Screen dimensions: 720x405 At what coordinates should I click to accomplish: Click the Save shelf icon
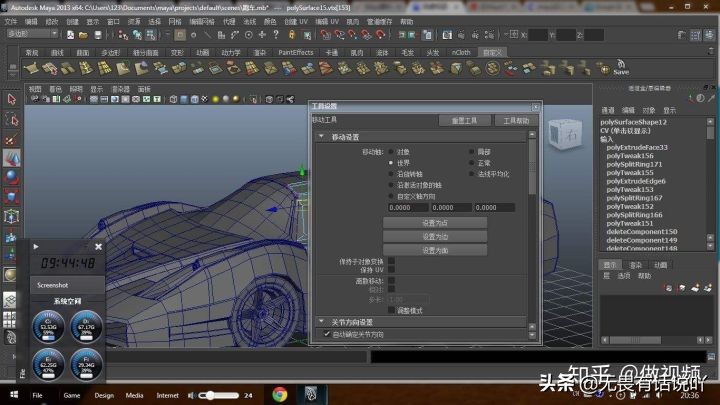[621, 66]
